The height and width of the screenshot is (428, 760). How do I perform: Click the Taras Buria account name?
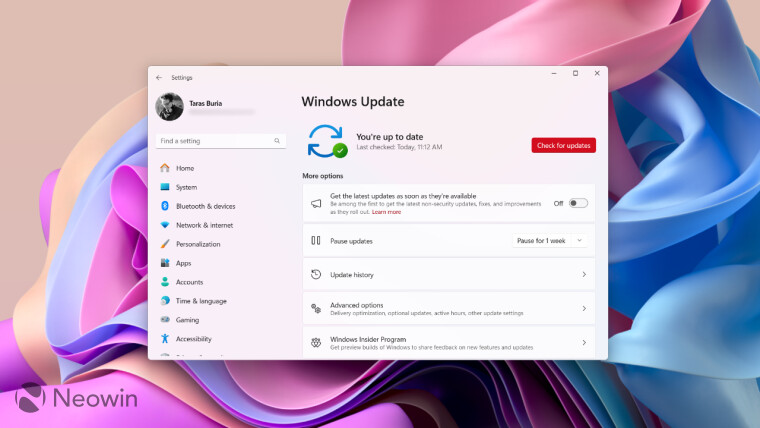pyautogui.click(x=206, y=103)
